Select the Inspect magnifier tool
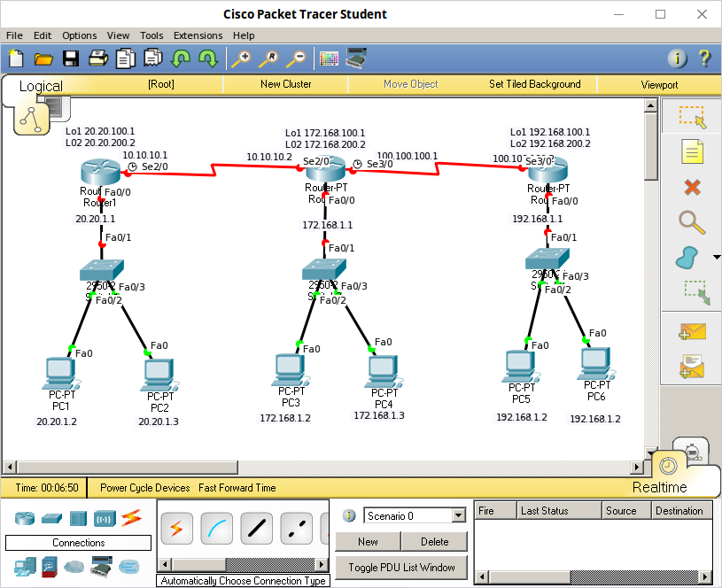The image size is (722, 588). [691, 222]
